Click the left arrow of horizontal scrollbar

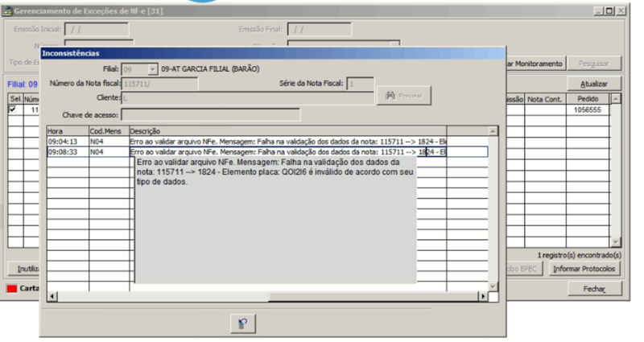tap(52, 296)
